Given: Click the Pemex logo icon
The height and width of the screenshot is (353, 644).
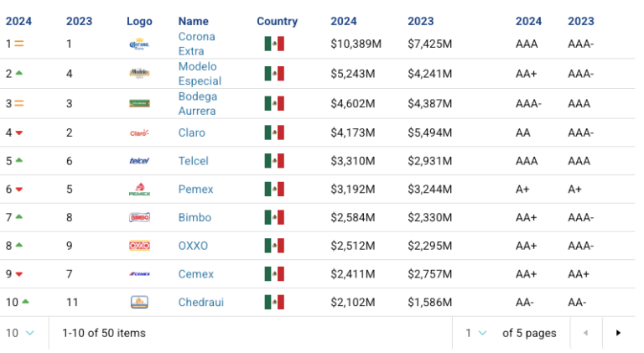Looking at the screenshot, I should tap(139, 189).
